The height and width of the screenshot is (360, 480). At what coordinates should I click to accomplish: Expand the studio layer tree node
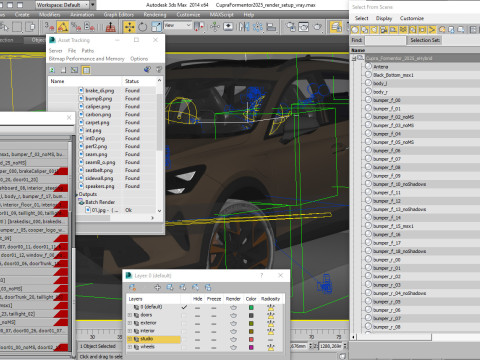130,339
